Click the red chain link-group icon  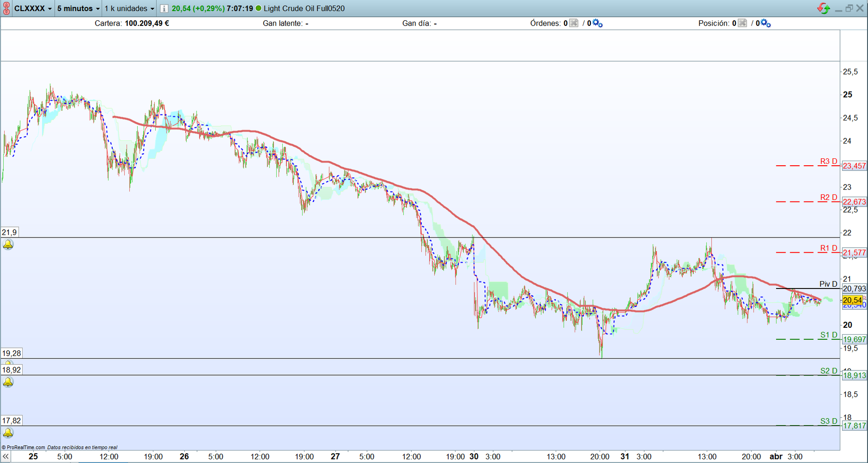pos(6,8)
